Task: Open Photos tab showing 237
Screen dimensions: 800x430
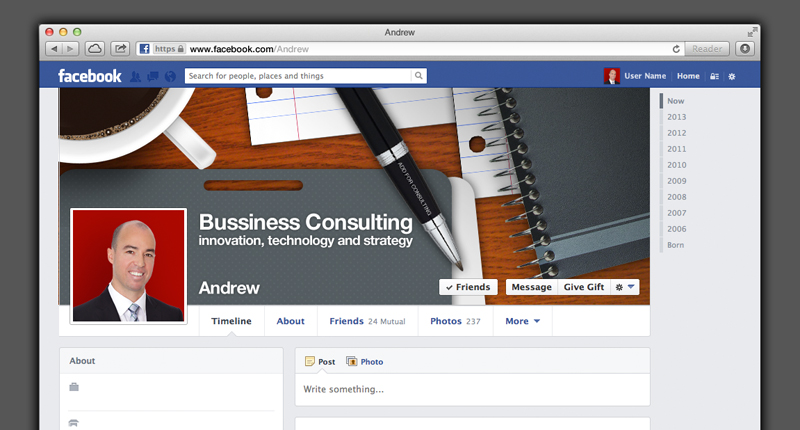Action: (x=455, y=321)
